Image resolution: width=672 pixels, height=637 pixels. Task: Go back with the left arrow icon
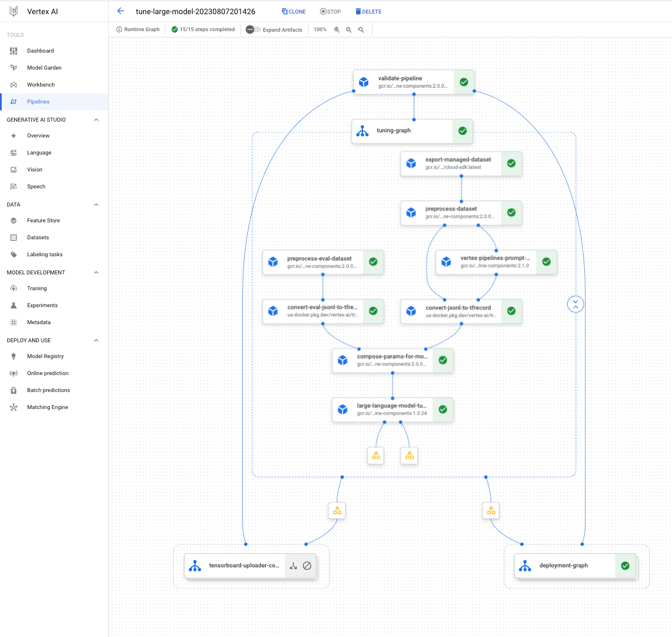tap(121, 11)
